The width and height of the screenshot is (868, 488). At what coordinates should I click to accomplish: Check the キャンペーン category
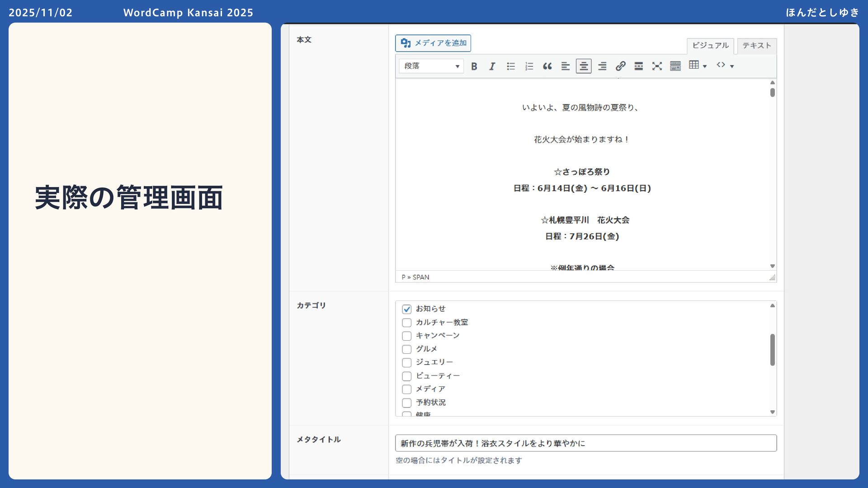point(406,336)
